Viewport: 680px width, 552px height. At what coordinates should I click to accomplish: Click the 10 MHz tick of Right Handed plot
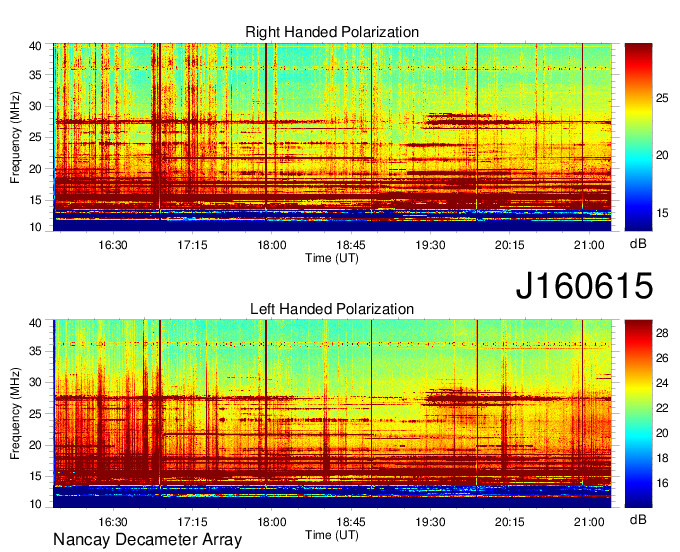(x=35, y=227)
